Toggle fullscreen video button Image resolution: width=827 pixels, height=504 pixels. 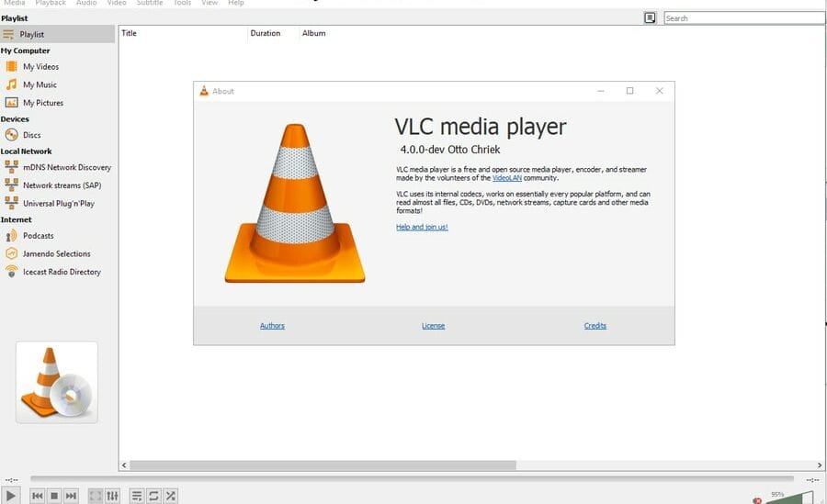(96, 496)
